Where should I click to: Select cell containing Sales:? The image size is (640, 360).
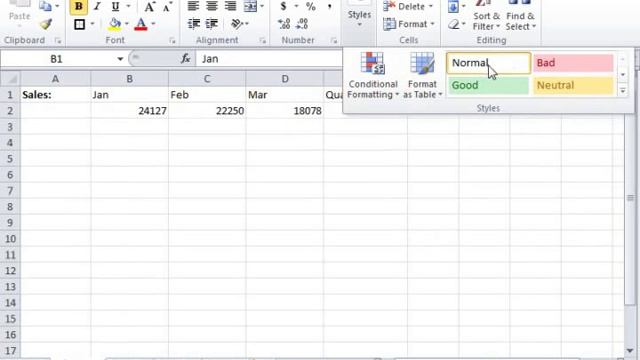[x=55, y=95]
